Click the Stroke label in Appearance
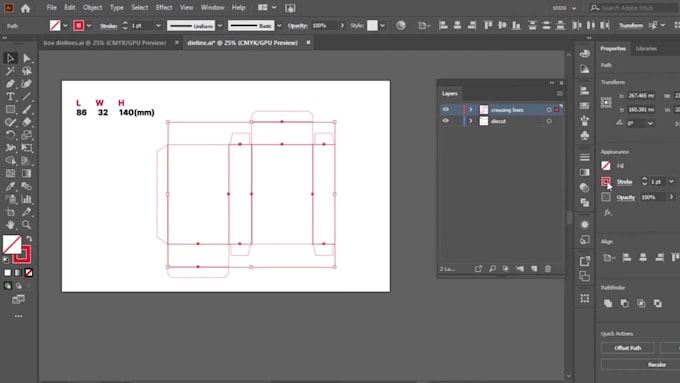The image size is (680, 383). [x=624, y=182]
